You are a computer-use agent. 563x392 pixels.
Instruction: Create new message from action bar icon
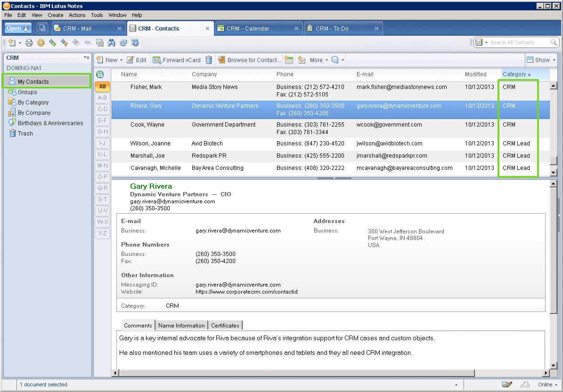coord(302,60)
